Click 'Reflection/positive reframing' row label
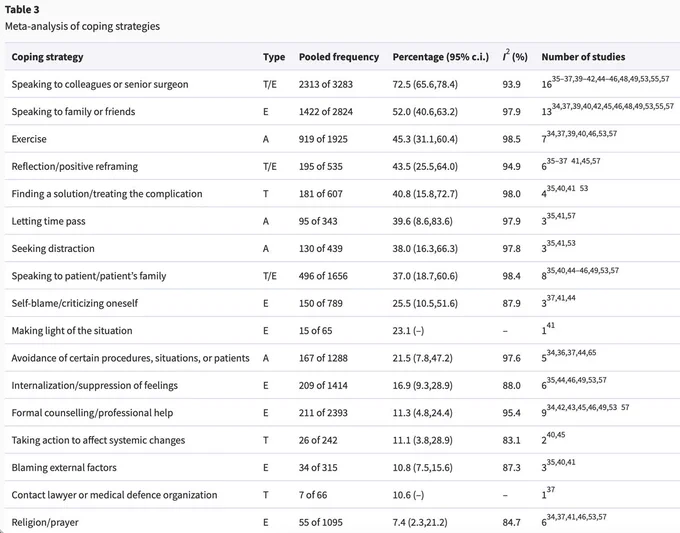680x533 pixels. tap(75, 167)
